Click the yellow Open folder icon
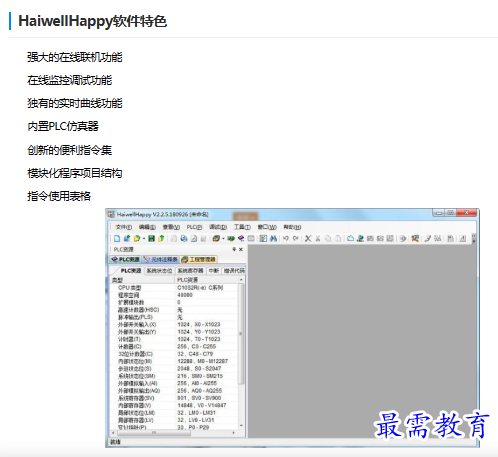 pos(137,238)
